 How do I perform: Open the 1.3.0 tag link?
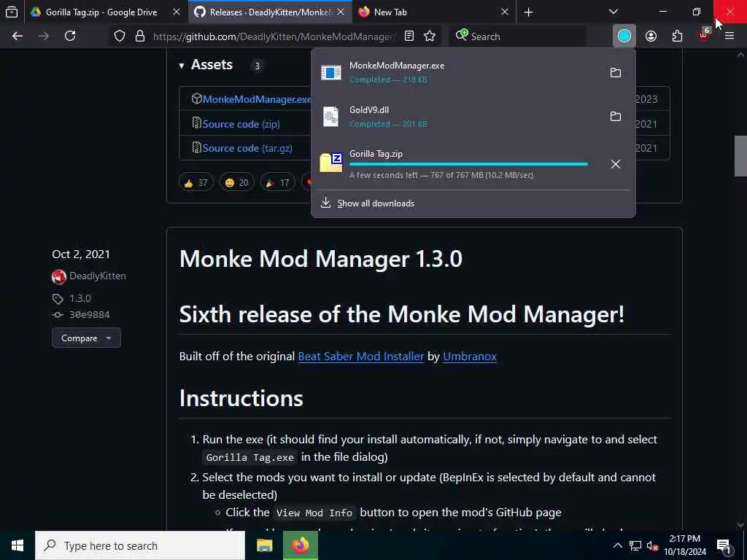coord(80,298)
